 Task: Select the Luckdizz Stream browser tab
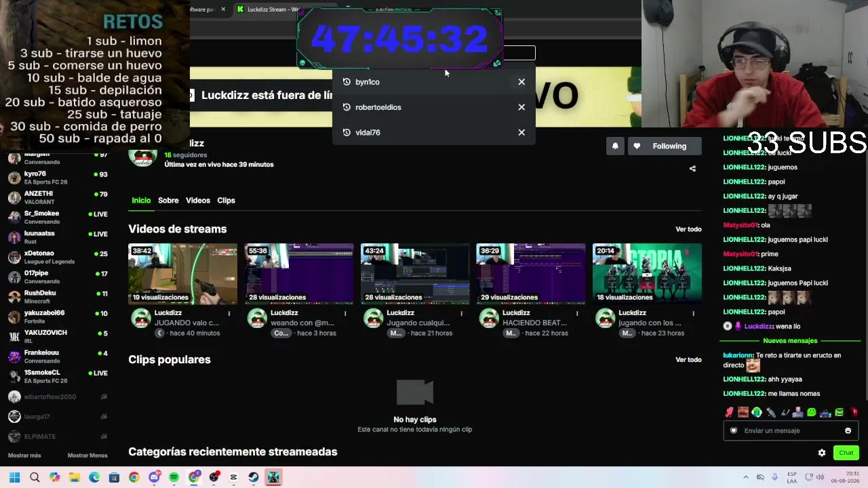[x=268, y=9]
